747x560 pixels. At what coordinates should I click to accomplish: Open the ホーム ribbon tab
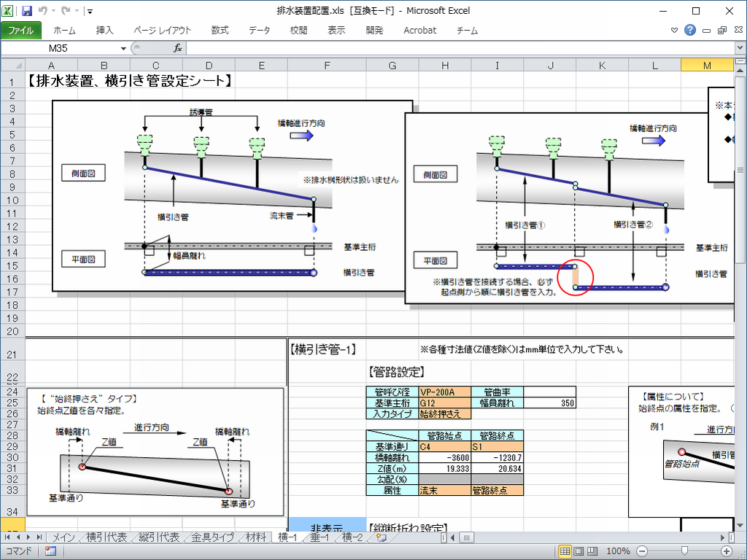64,31
